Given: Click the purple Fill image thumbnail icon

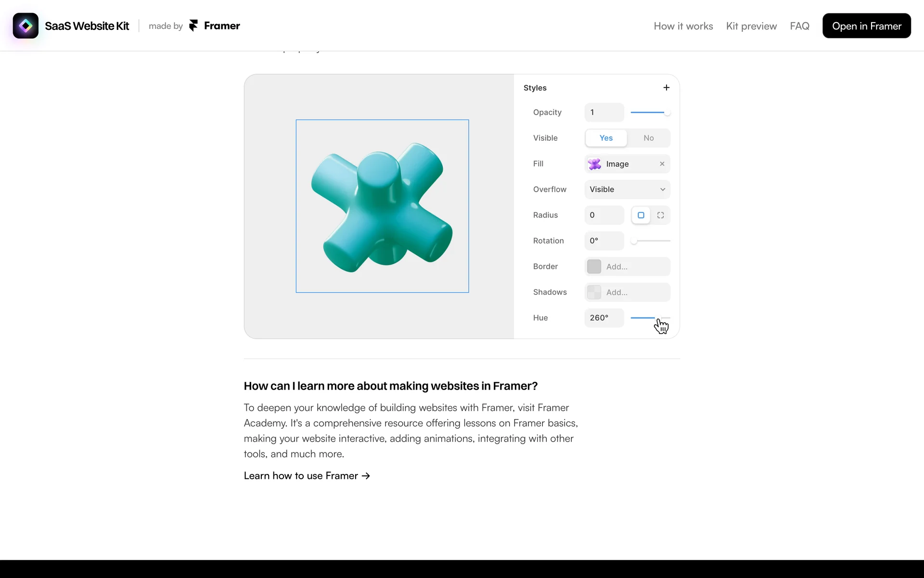Looking at the screenshot, I should pyautogui.click(x=594, y=164).
